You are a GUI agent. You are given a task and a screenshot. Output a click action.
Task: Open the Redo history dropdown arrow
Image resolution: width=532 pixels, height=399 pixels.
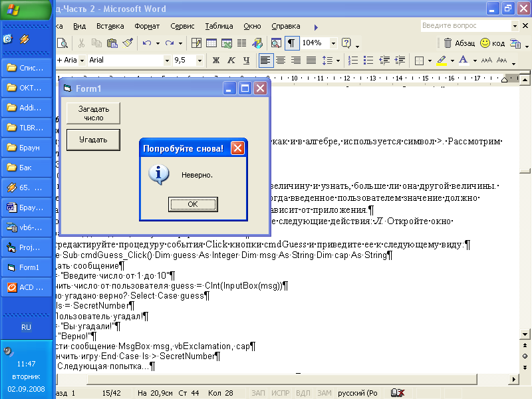(x=180, y=43)
